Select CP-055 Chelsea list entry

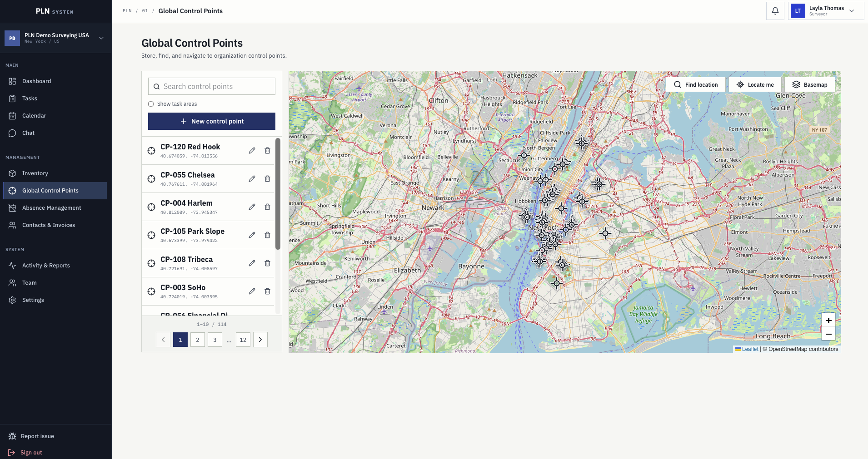coord(208,179)
